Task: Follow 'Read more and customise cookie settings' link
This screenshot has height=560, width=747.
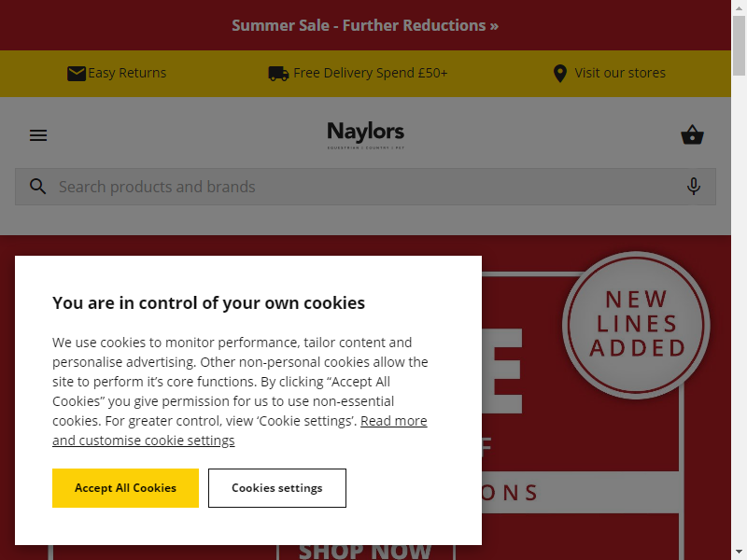Action: 240,430
